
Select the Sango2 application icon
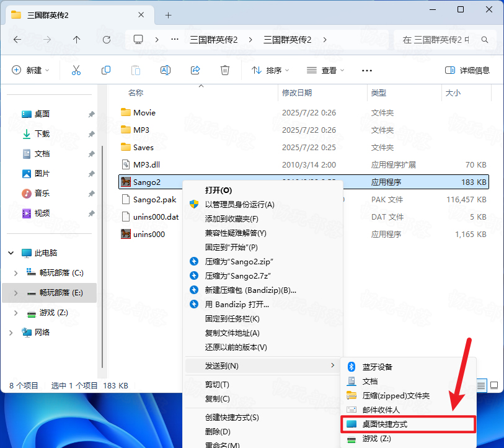pyautogui.click(x=126, y=182)
